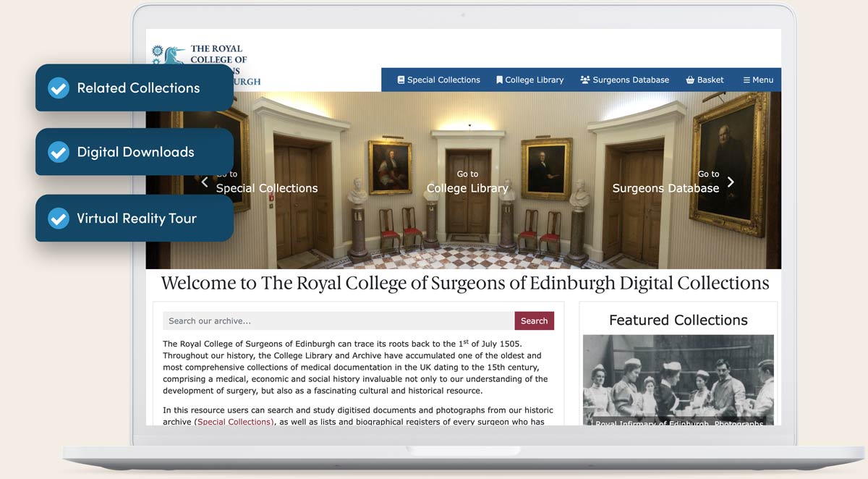Show the previous carousel slide with the left arrow

[x=205, y=182]
